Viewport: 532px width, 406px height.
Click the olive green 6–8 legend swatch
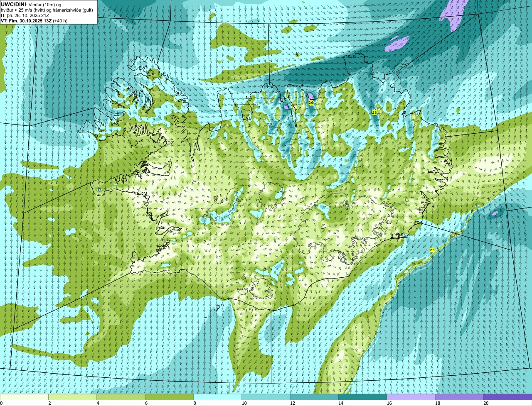(169, 397)
